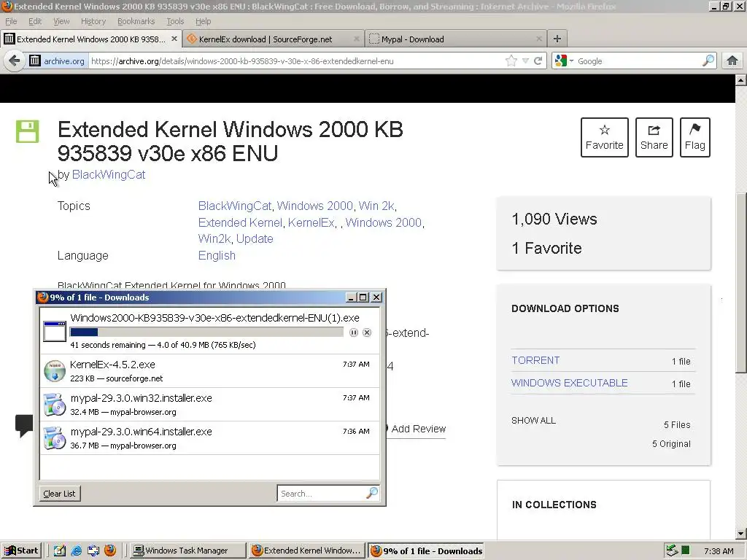The height and width of the screenshot is (560, 747).
Task: Click the KernelEx-4.5.2.exe file icon
Action: click(x=55, y=371)
